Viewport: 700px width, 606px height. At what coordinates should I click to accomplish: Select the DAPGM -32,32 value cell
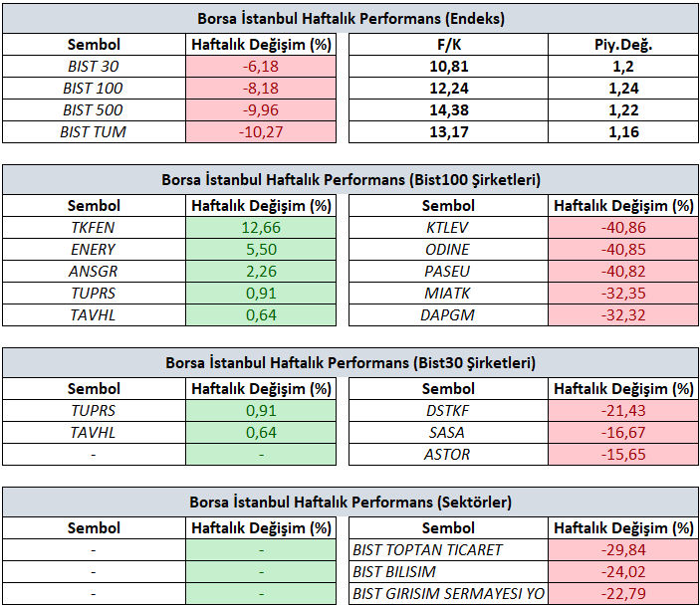click(x=623, y=315)
